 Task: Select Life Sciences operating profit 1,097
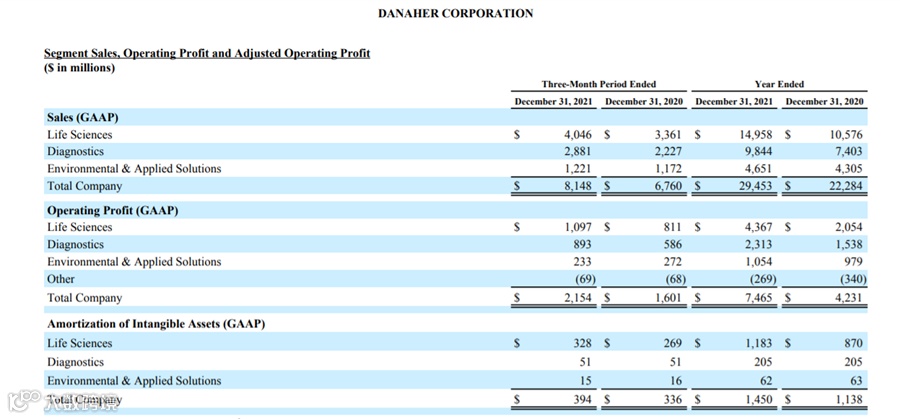coord(577,227)
